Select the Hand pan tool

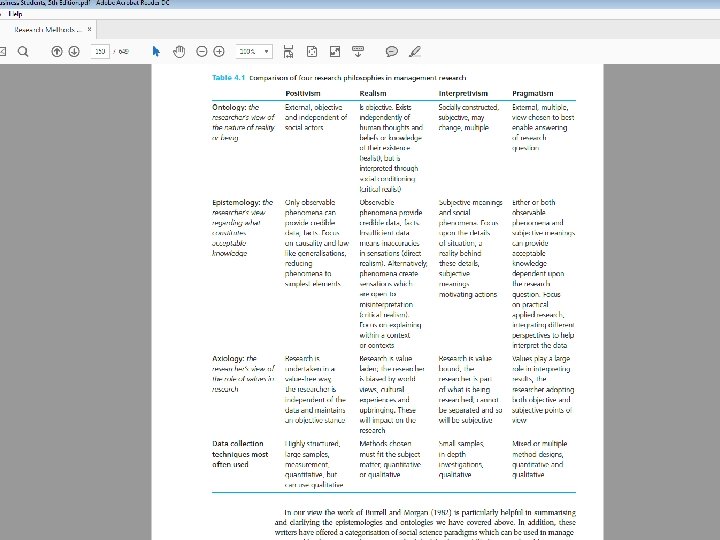tap(179, 51)
